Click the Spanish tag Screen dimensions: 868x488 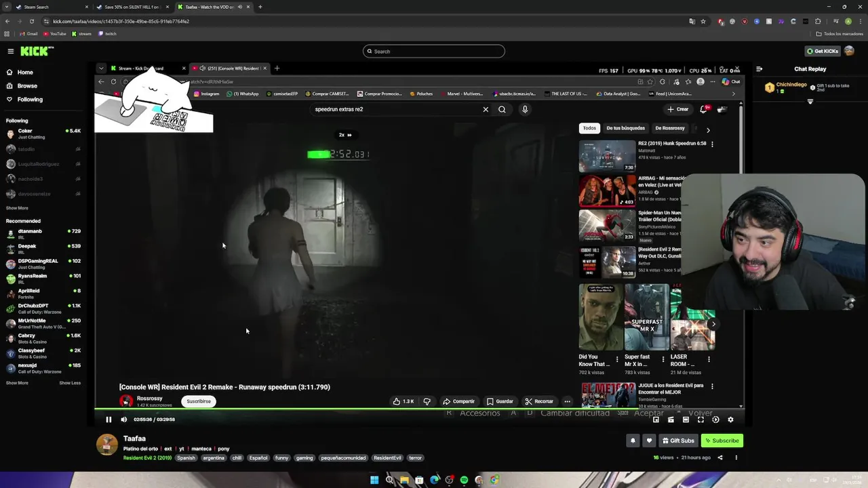point(186,457)
